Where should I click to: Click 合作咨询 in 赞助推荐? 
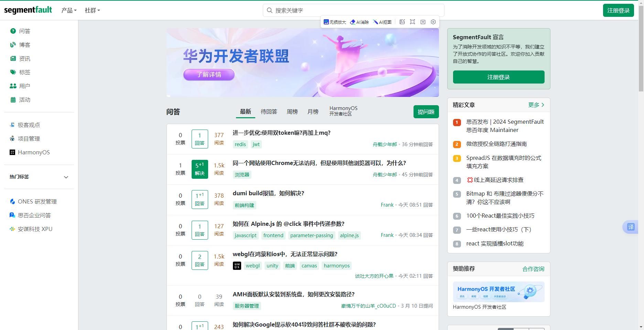click(533, 269)
